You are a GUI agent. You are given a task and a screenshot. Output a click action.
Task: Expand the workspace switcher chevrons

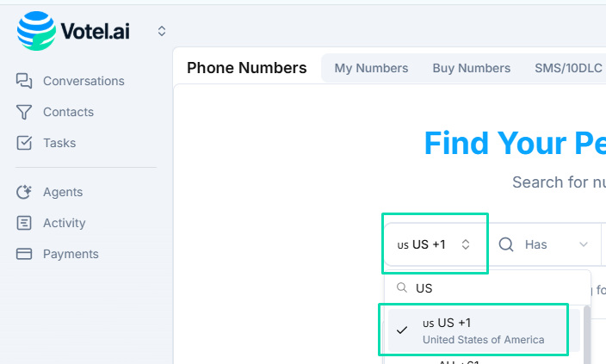[x=161, y=31]
